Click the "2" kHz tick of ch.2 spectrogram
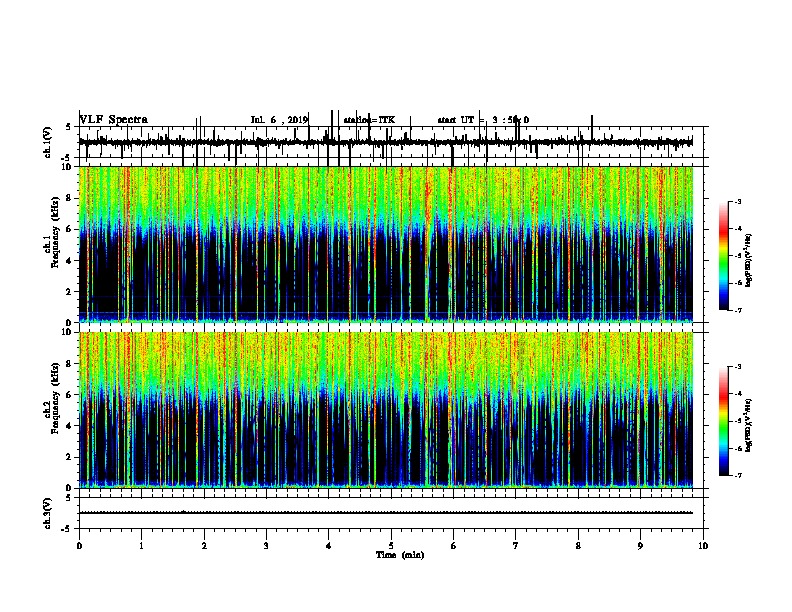Screen dimensions: 792x612 point(70,457)
